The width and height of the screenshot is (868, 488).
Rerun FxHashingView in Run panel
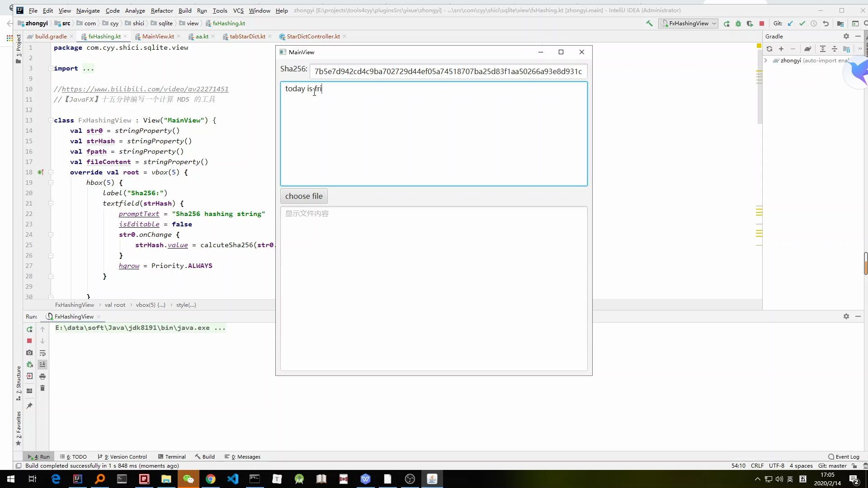(29, 329)
